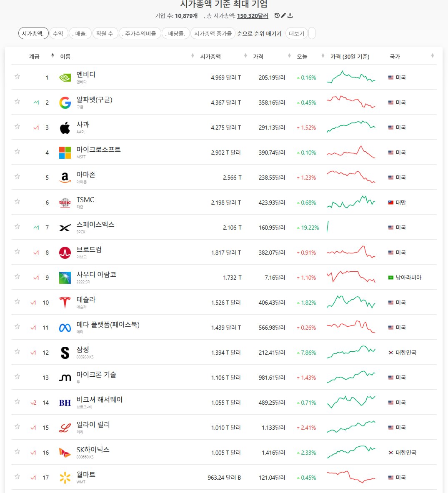Click the Saudi Aramco logo icon
Image resolution: width=448 pixels, height=493 pixels.
point(65,278)
